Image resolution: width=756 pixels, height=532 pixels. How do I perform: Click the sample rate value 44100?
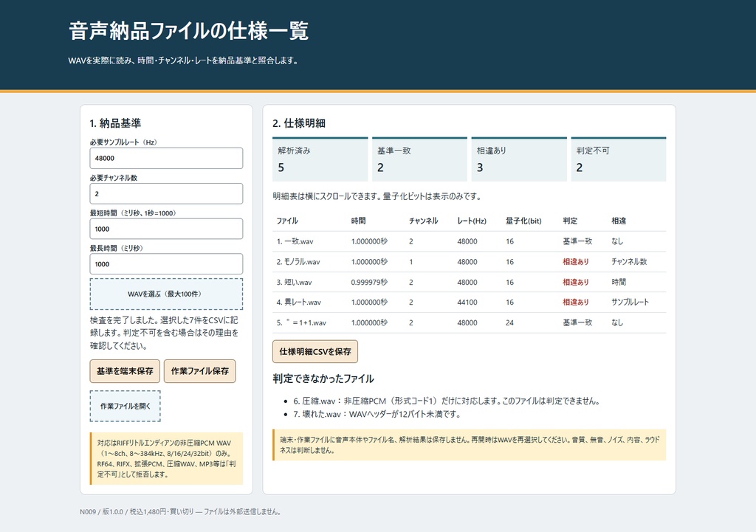(x=467, y=302)
